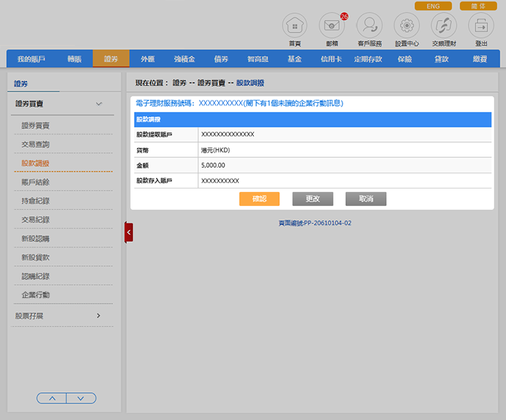Collapse the 證券買賣 sidebar section
Image resolution: width=506 pixels, height=420 pixels.
coord(98,104)
